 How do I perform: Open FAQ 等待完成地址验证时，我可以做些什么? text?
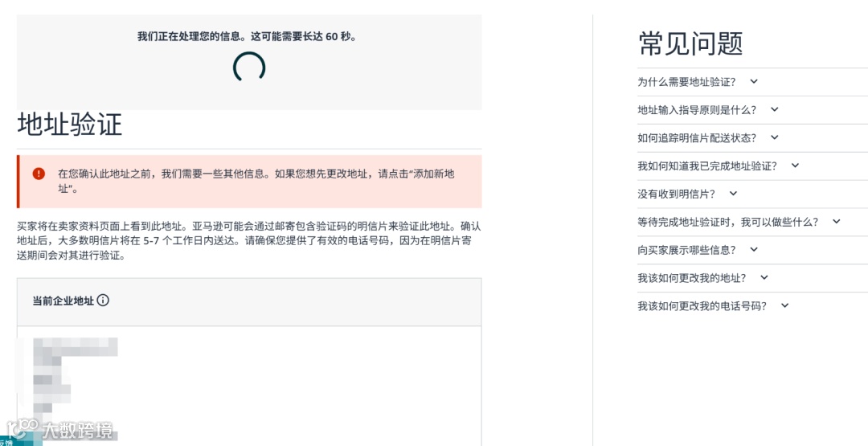[728, 222]
